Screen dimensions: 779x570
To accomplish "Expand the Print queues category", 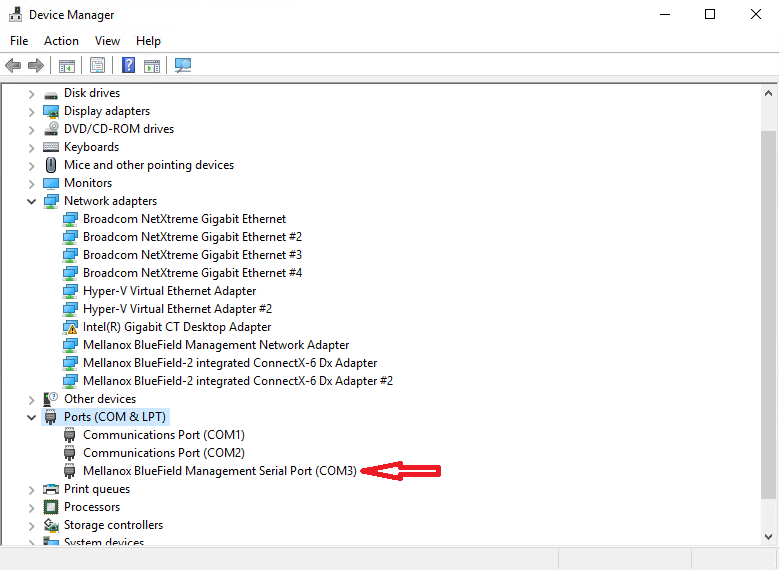I will tap(32, 489).
